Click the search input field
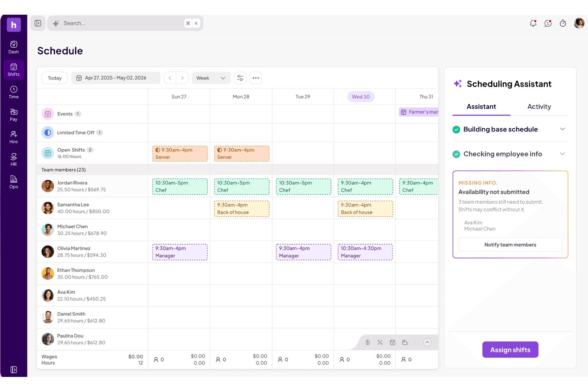Image resolution: width=588 pixels, height=392 pixels. pos(125,23)
